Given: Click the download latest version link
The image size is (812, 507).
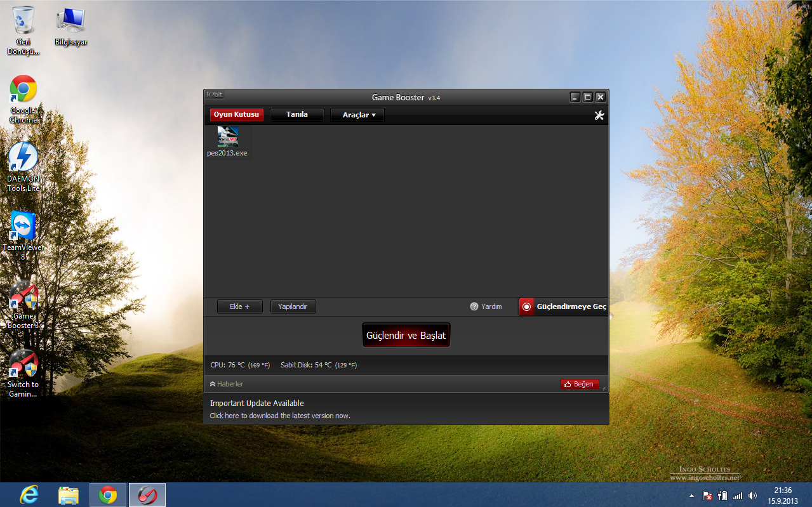Looking at the screenshot, I should (280, 416).
